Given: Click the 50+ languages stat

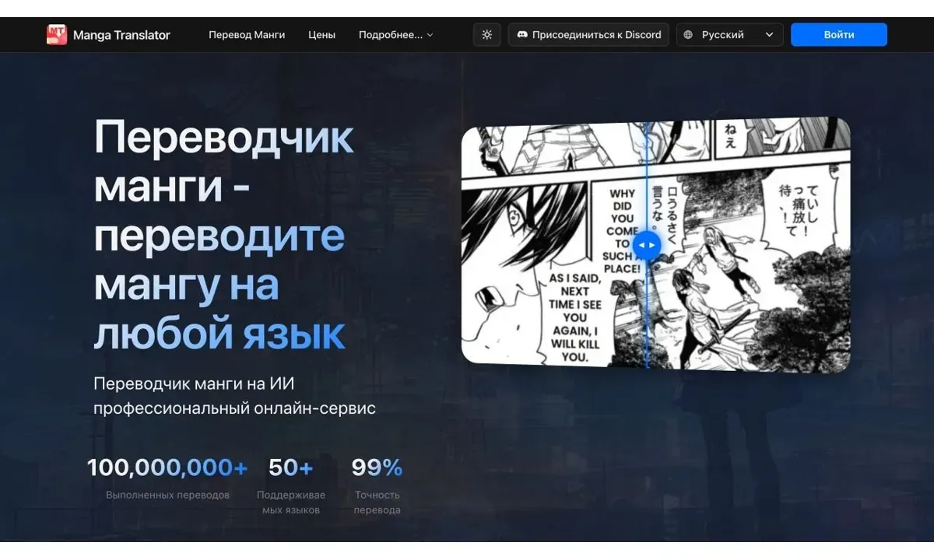Looking at the screenshot, I should pos(291,467).
